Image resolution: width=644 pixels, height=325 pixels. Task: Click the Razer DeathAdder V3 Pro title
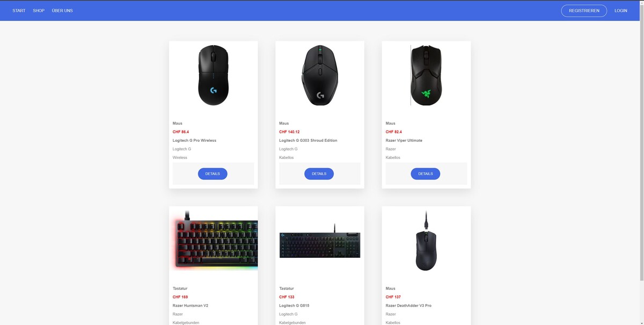(x=408, y=306)
